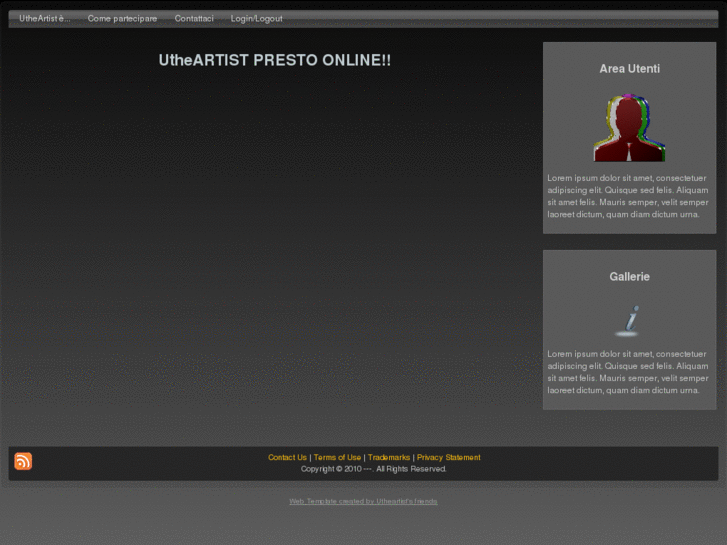Image resolution: width=727 pixels, height=545 pixels.
Task: Click the 'Web Template created by' credit link
Action: [x=363, y=501]
